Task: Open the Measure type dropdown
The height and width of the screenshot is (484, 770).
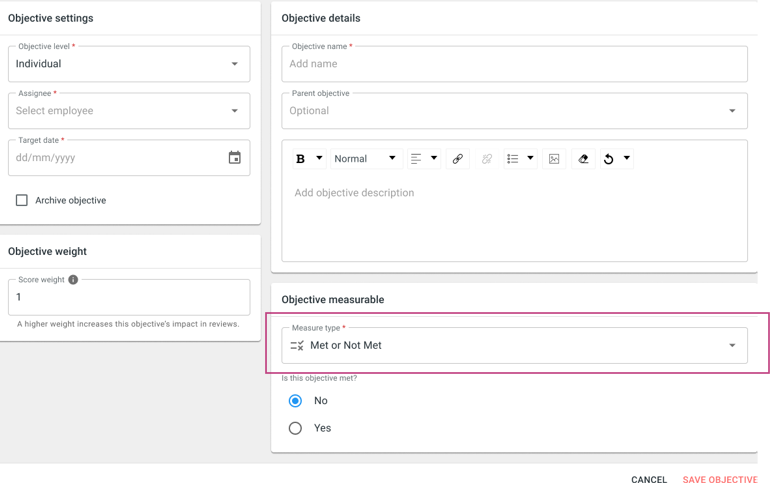Action: click(514, 346)
